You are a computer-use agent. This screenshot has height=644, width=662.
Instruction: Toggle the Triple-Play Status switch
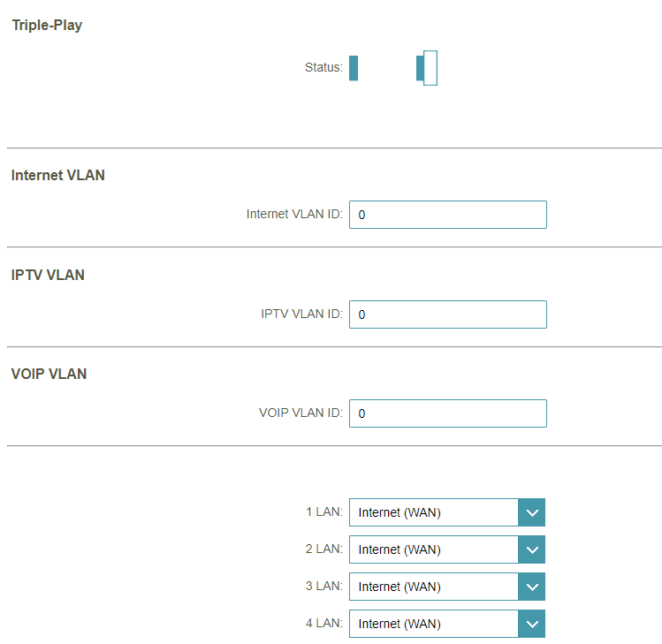coord(393,68)
